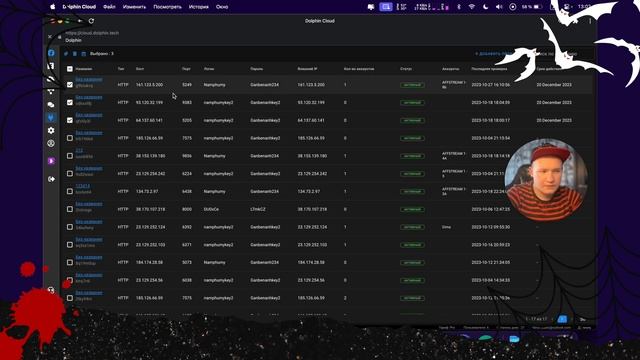Open the proxy name link for 184.174.28.58
640x360 pixels.
point(89,257)
